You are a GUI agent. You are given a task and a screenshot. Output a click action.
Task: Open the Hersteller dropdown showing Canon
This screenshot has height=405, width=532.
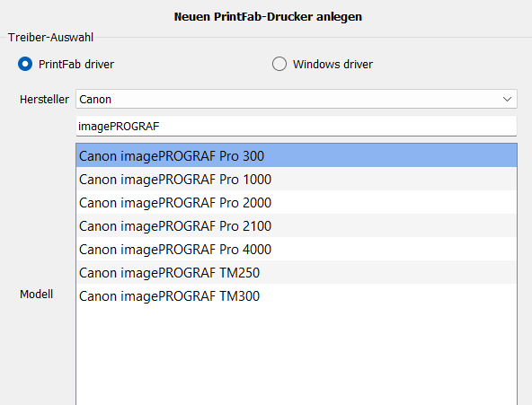(297, 99)
